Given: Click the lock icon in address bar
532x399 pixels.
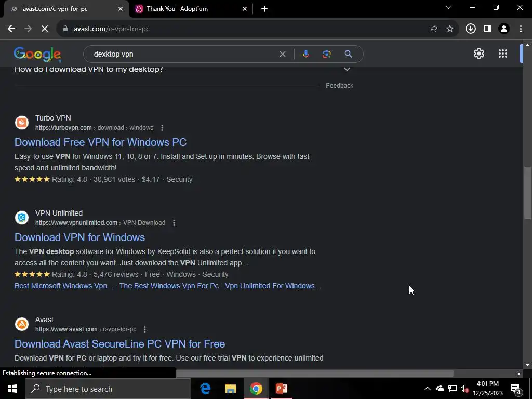Looking at the screenshot, I should [65, 29].
